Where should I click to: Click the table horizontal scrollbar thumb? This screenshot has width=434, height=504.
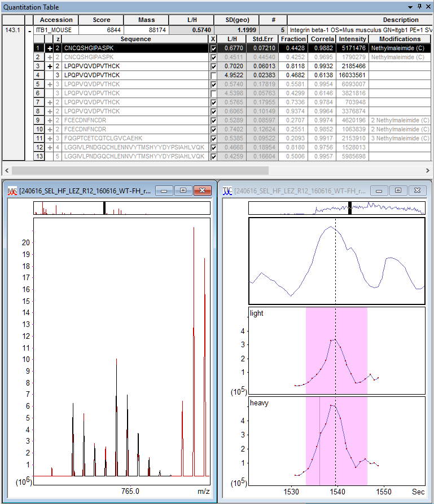[x=140, y=170]
